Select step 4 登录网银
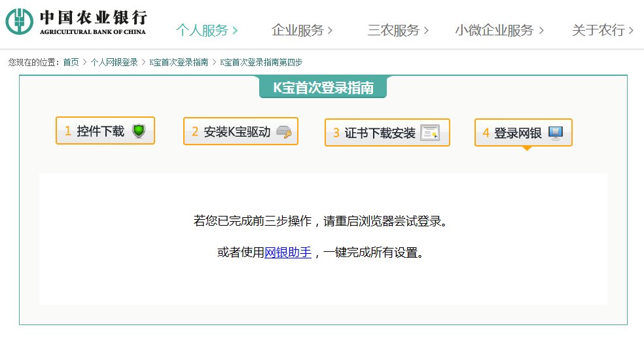The image size is (644, 348). (x=524, y=133)
